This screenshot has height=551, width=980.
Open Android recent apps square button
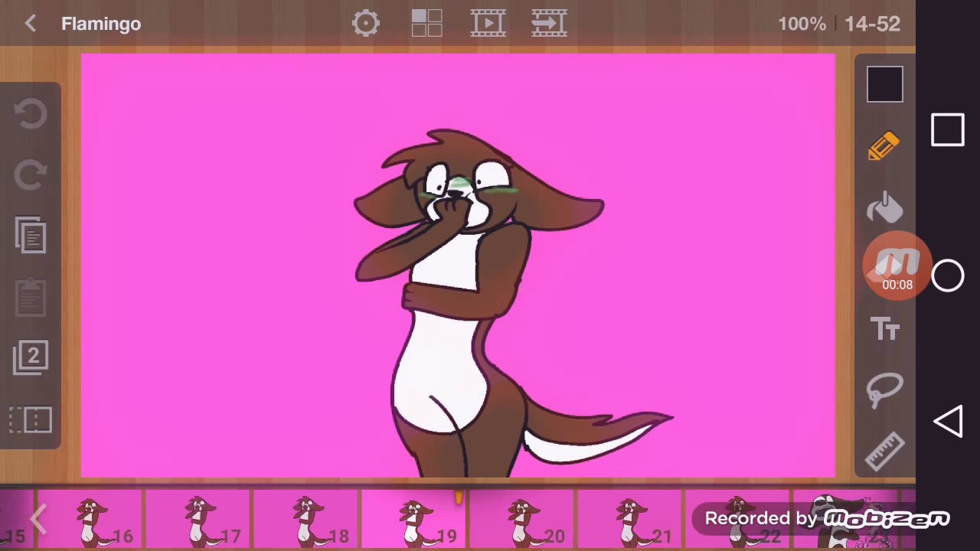point(948,130)
